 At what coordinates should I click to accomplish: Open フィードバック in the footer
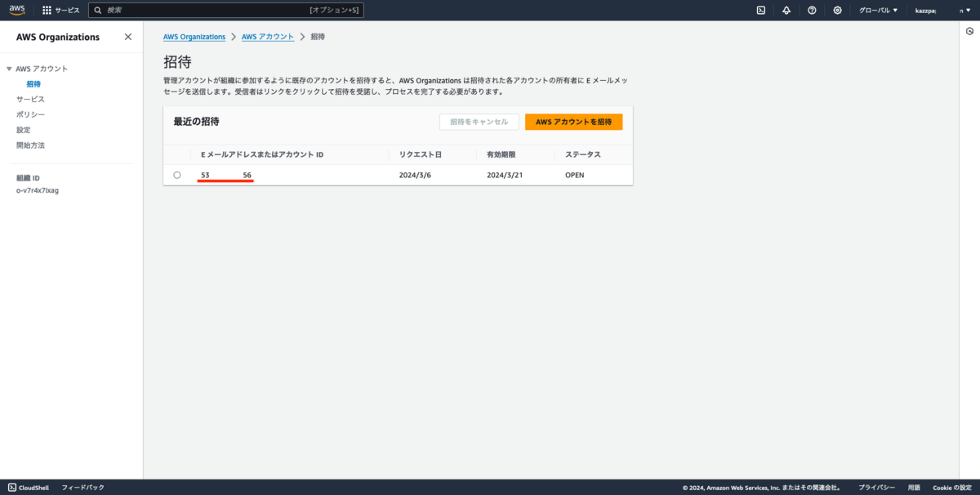point(83,488)
